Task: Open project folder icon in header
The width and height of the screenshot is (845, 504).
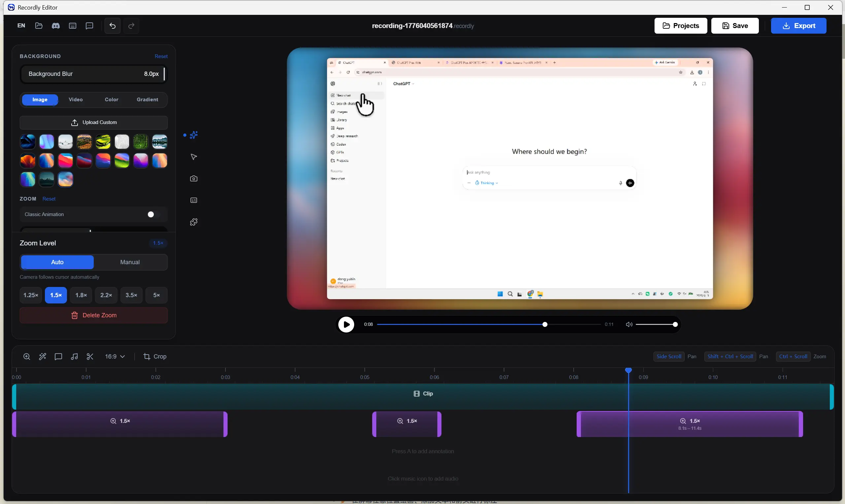Action: click(39, 26)
